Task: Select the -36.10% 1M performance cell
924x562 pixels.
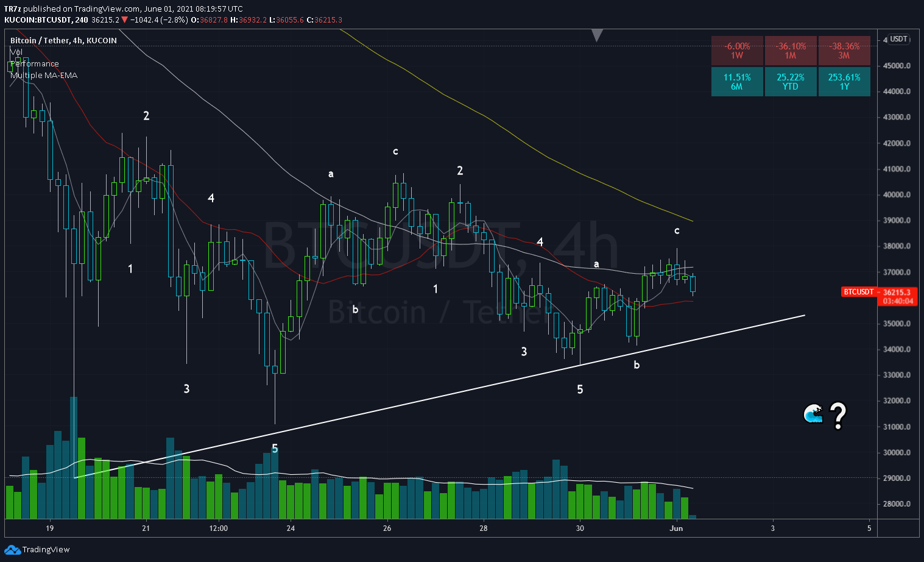Action: pyautogui.click(x=791, y=51)
